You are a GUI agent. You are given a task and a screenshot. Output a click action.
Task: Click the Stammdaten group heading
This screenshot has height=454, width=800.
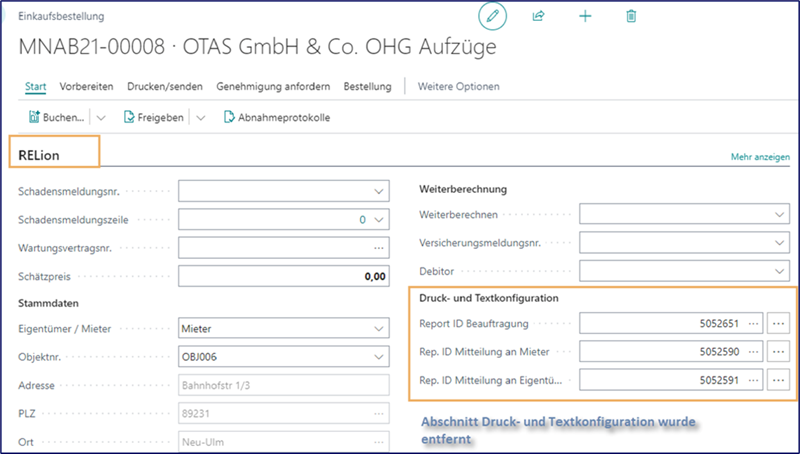click(48, 303)
